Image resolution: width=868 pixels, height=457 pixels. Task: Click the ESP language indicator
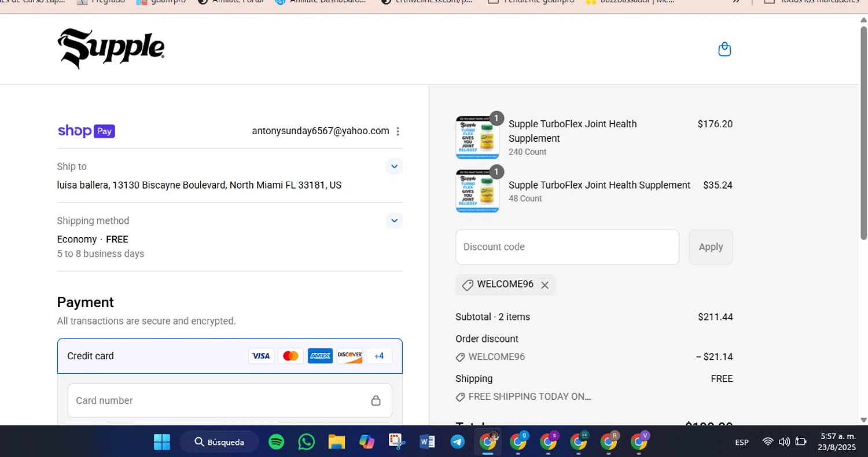pos(742,443)
